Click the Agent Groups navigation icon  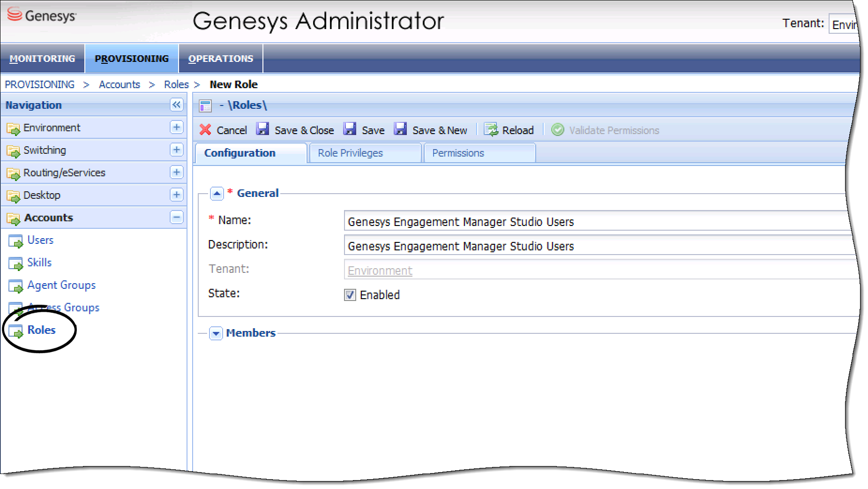[x=15, y=286]
